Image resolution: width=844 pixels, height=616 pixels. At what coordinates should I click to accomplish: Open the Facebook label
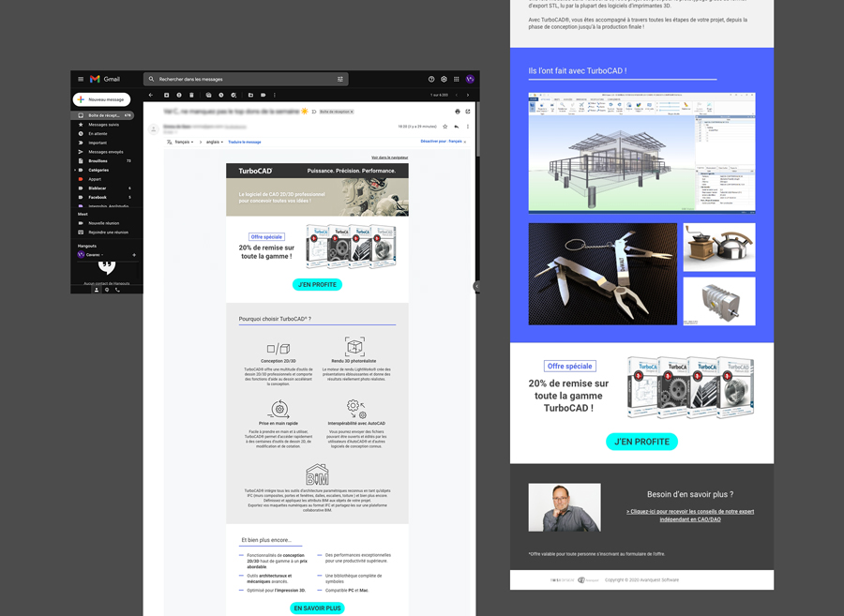[103, 198]
